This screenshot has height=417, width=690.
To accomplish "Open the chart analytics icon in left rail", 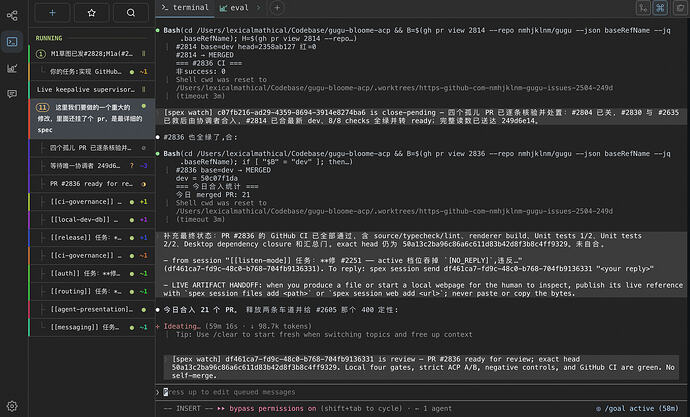I will click(12, 68).
